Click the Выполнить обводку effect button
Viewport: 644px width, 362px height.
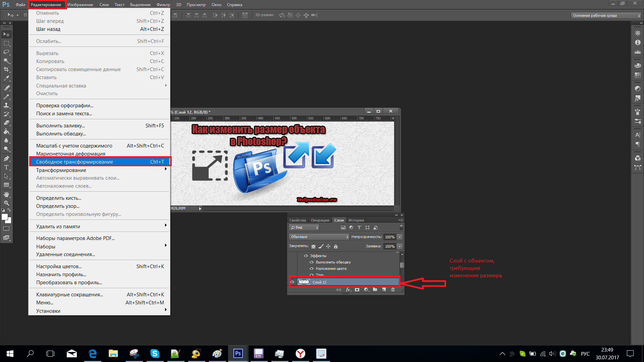pos(332,262)
